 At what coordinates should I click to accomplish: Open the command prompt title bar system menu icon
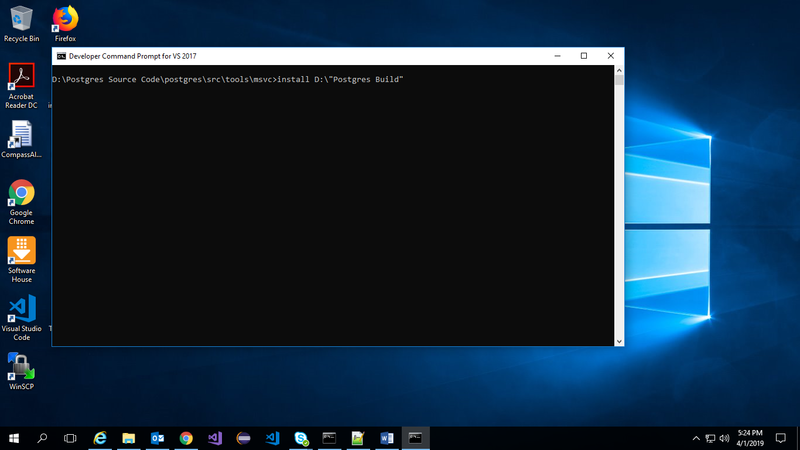click(61, 56)
